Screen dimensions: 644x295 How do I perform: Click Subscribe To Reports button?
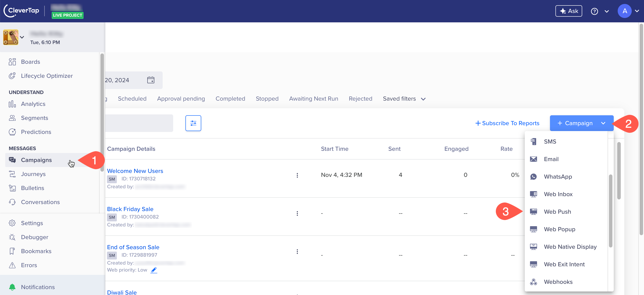coord(507,123)
